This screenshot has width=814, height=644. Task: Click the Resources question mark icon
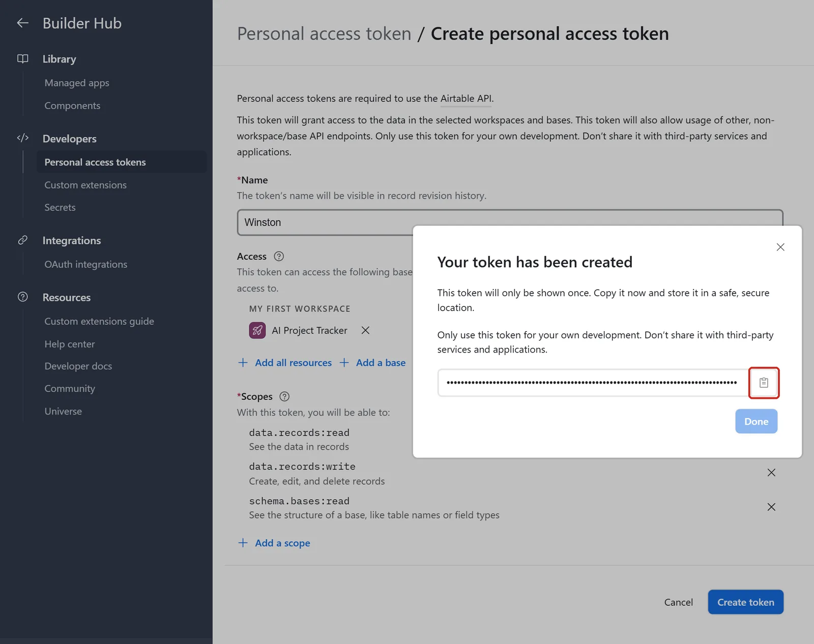click(x=23, y=297)
